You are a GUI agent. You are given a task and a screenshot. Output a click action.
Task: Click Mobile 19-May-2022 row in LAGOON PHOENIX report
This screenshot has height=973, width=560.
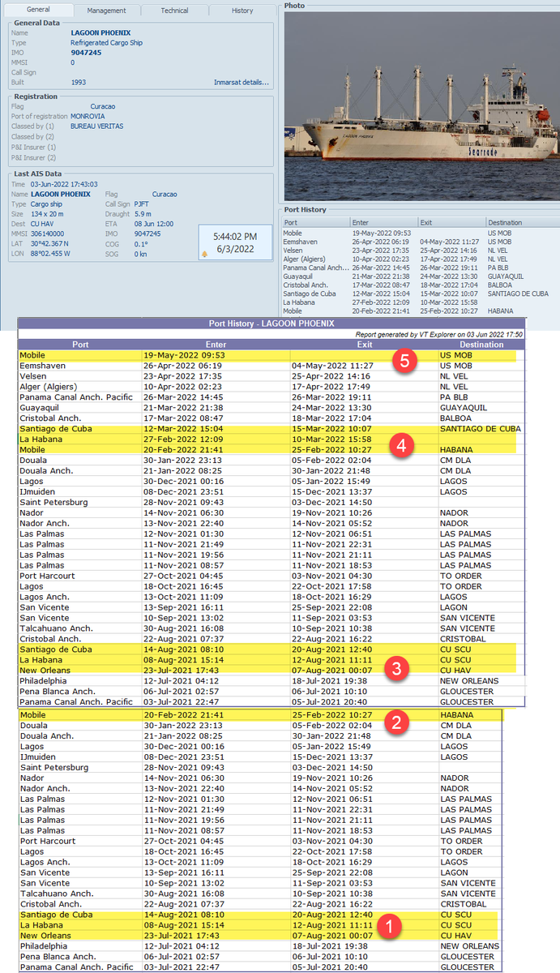271,355
